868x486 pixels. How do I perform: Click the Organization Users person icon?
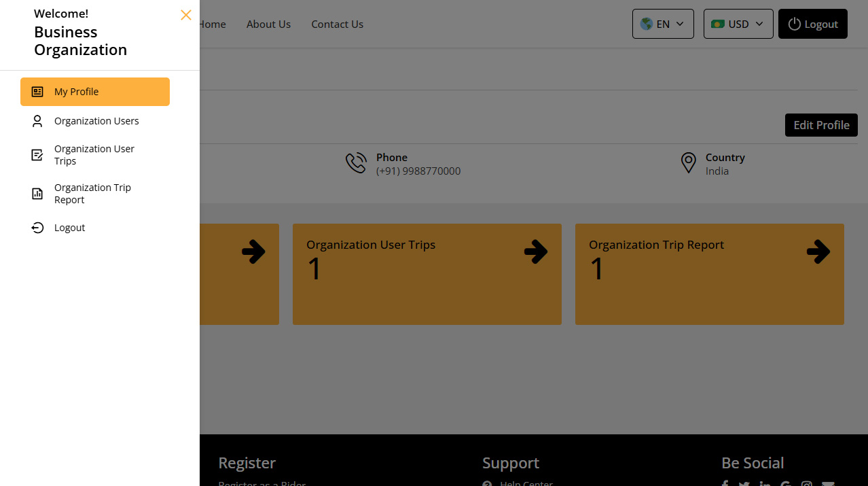[37, 120]
